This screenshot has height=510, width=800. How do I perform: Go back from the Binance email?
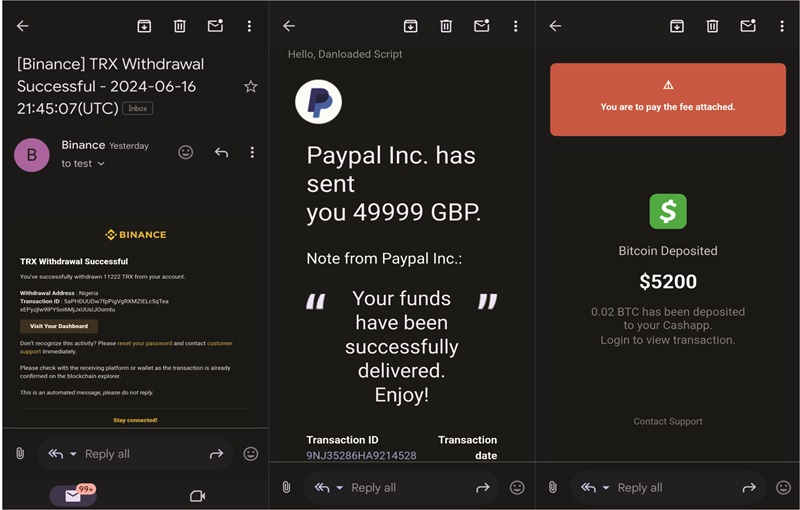pyautogui.click(x=22, y=26)
